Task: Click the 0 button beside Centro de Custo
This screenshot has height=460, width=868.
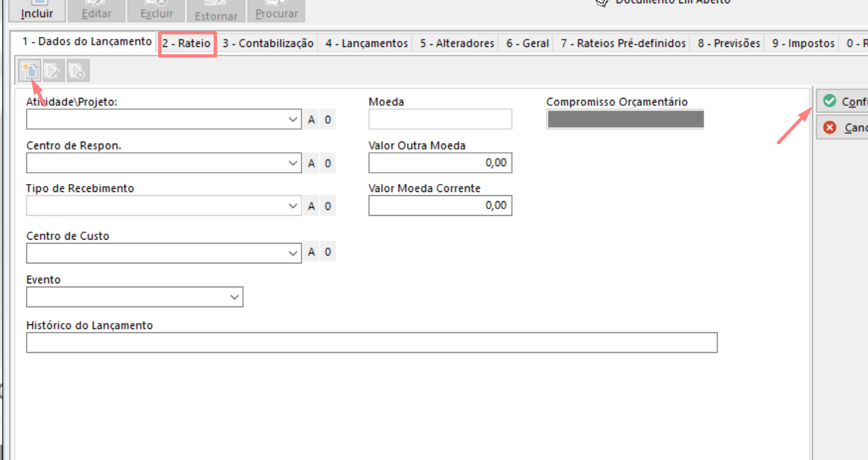Action: click(327, 252)
